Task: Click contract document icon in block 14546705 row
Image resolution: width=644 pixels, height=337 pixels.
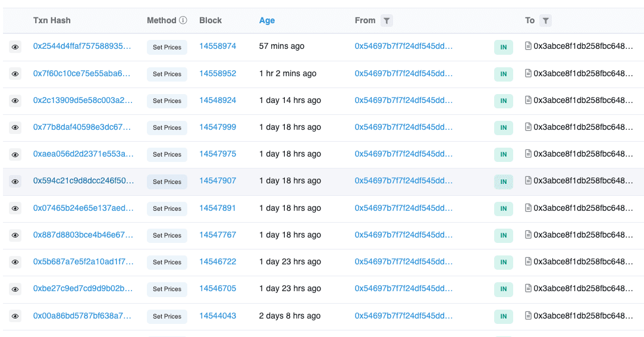Action: (528, 288)
